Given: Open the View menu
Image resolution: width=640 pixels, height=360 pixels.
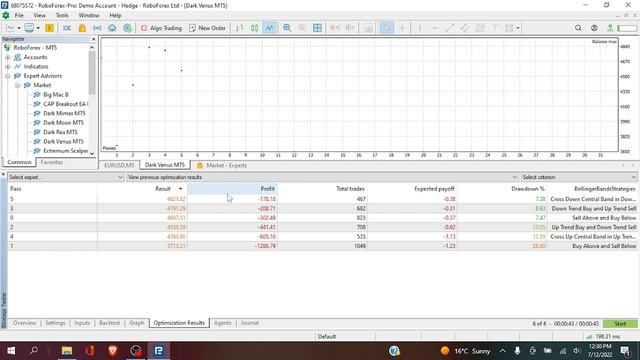Looking at the screenshot, I should coord(39,16).
